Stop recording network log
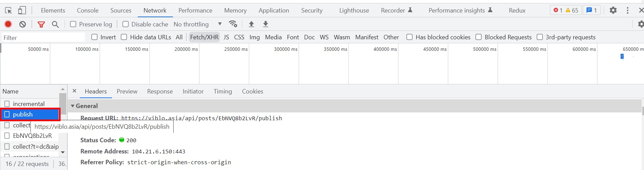The width and height of the screenshot is (644, 170). click(8, 24)
